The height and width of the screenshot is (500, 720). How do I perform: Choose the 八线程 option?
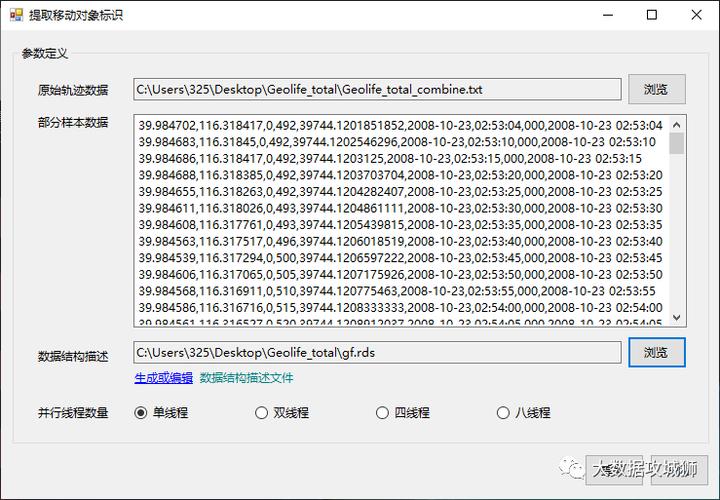coord(523,413)
